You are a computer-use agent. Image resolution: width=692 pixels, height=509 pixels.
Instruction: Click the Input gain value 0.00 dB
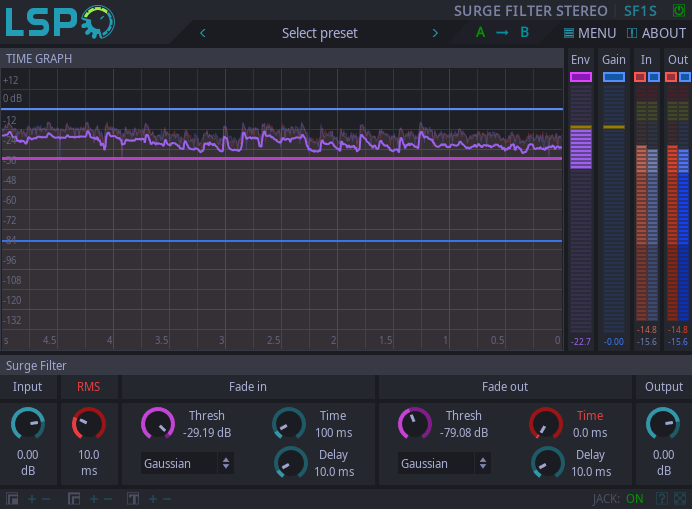pos(28,463)
